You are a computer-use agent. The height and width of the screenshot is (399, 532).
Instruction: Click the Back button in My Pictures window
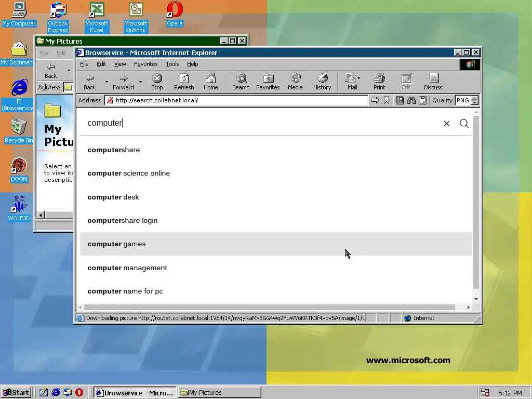pyautogui.click(x=50, y=71)
